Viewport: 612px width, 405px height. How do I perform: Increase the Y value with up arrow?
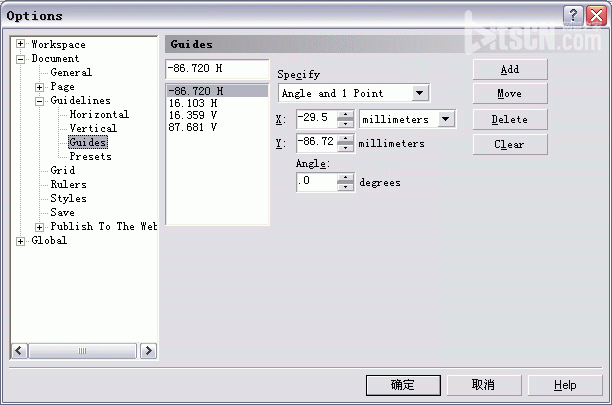pos(345,139)
